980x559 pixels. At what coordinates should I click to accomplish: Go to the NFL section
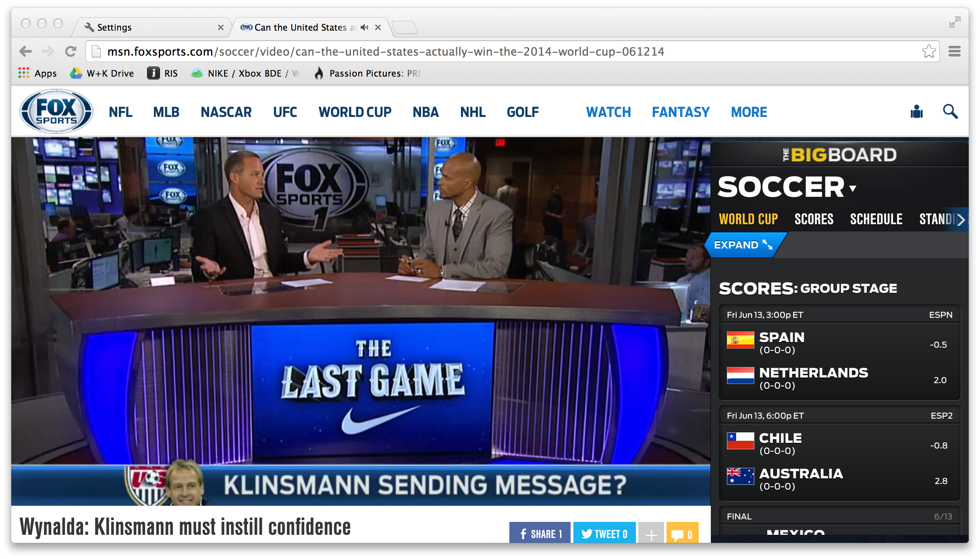[x=120, y=112]
